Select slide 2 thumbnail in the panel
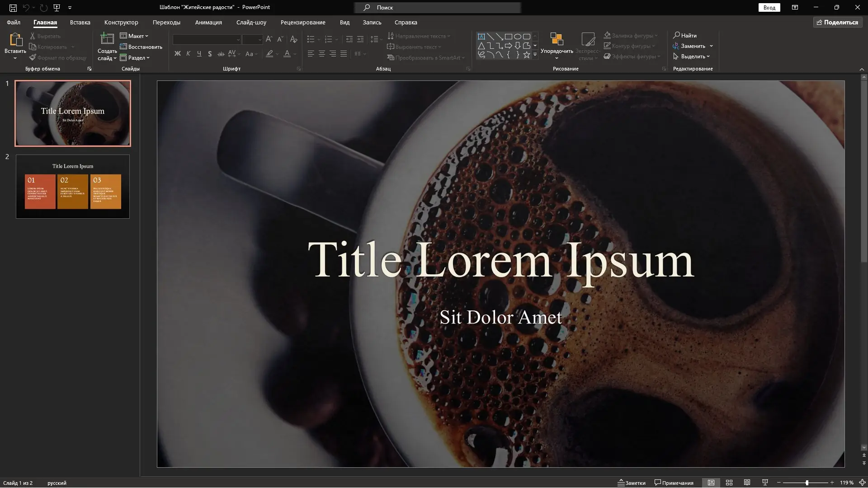Screen dimensions: 868x488 pos(73,187)
